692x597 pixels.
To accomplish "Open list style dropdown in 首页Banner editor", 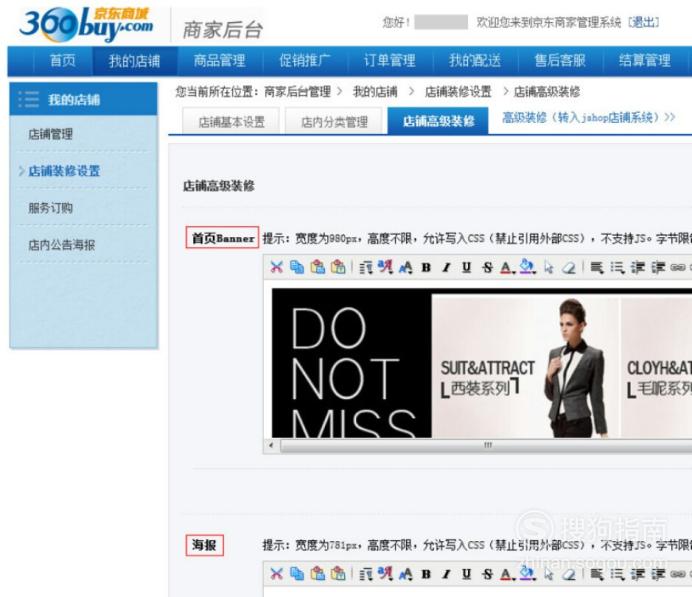I will [x=617, y=267].
